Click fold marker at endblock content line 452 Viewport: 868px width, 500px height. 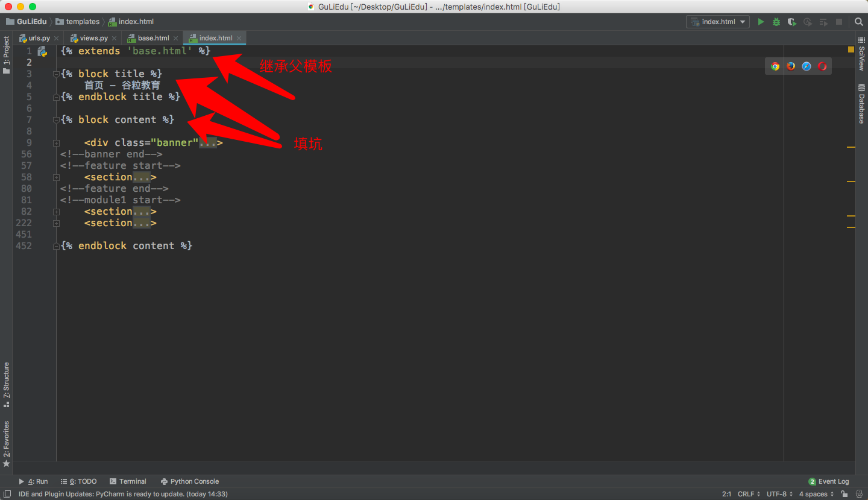56,246
